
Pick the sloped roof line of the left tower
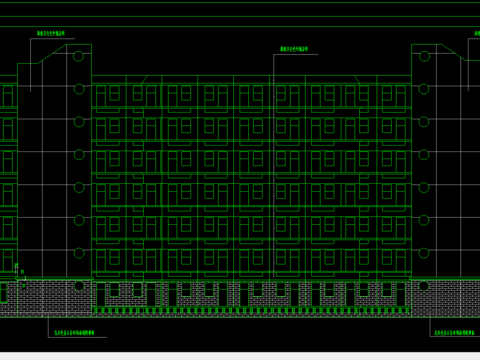(x=52, y=54)
